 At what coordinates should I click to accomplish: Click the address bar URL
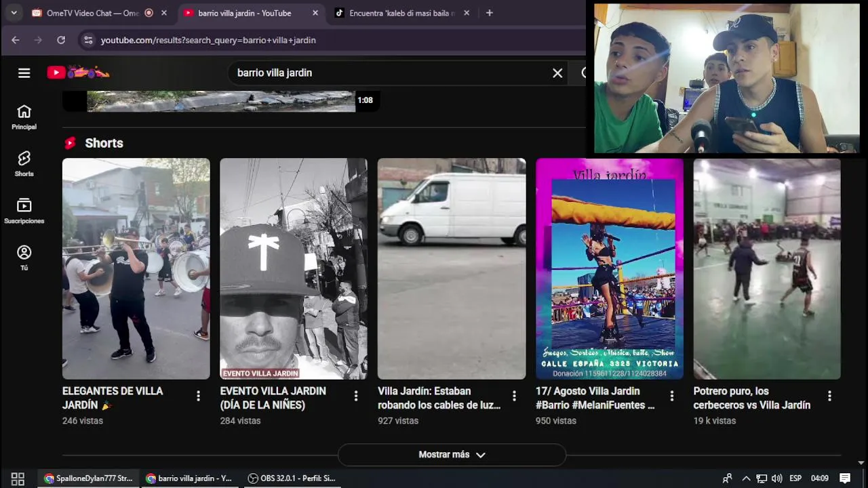208,40
